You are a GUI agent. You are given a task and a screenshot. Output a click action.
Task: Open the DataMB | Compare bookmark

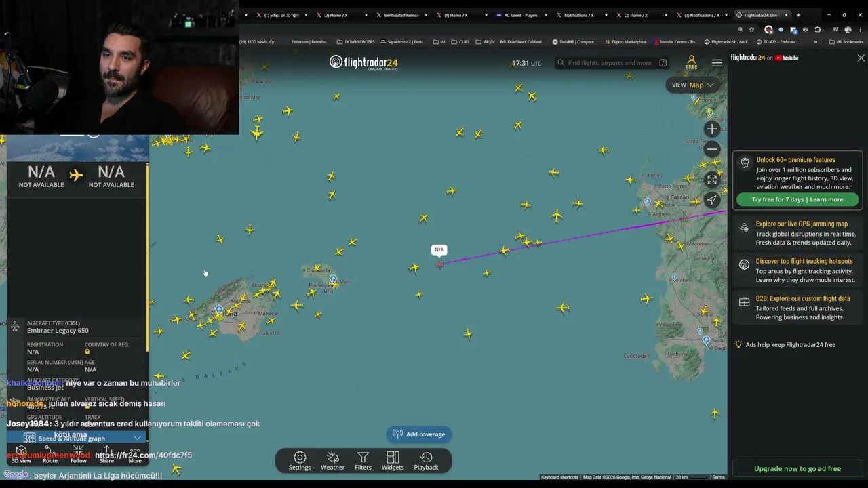pyautogui.click(x=574, y=42)
